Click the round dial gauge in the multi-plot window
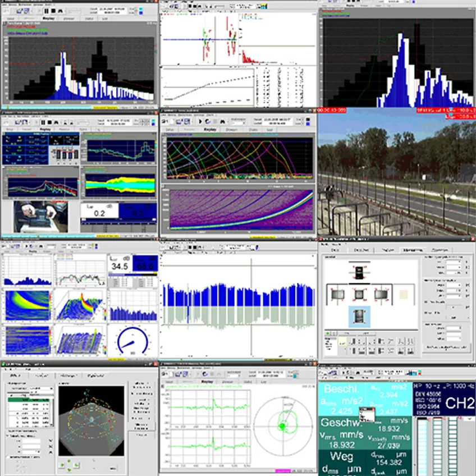This screenshot has height=476, width=476. click(x=132, y=341)
